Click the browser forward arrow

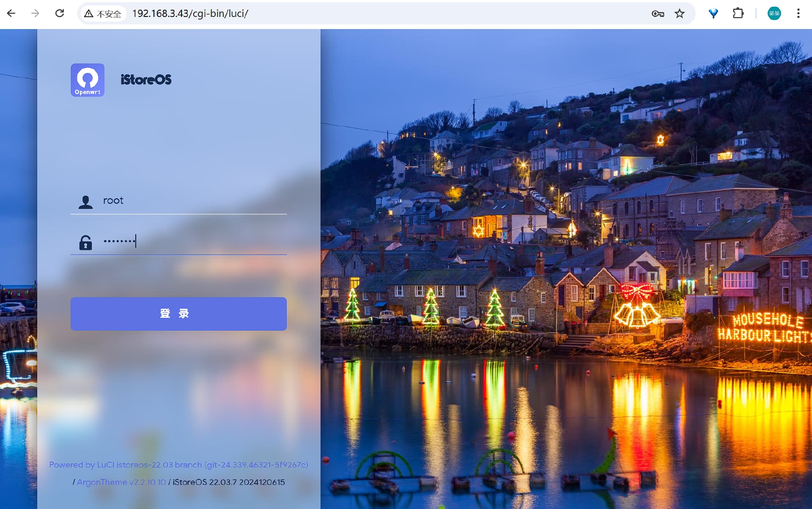[x=35, y=14]
